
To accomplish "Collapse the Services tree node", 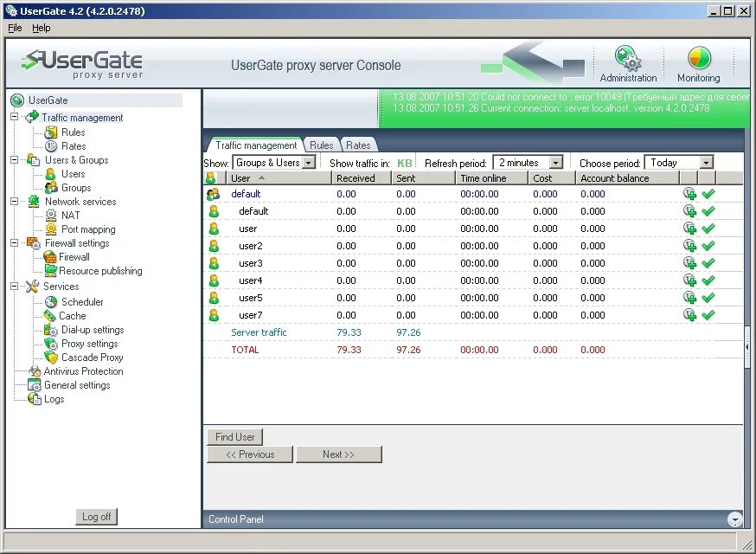I will coord(15,287).
